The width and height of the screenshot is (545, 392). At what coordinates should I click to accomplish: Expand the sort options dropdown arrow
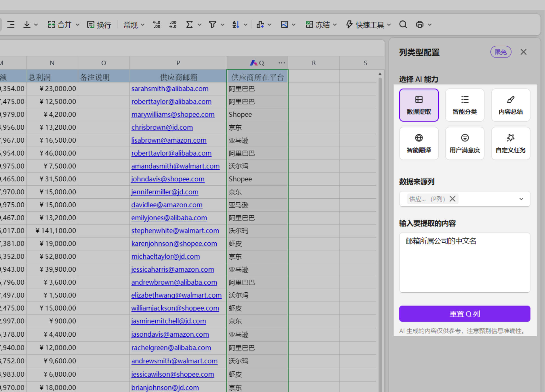[245, 25]
